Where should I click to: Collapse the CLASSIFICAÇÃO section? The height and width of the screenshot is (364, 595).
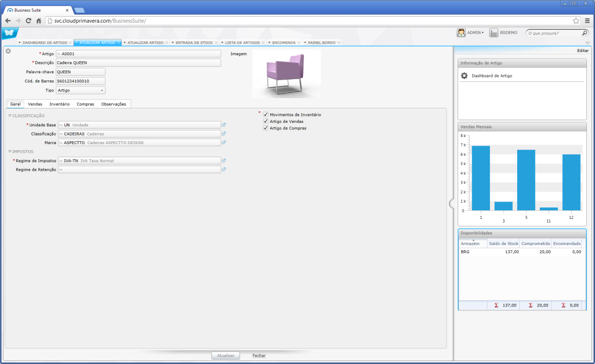coord(10,116)
